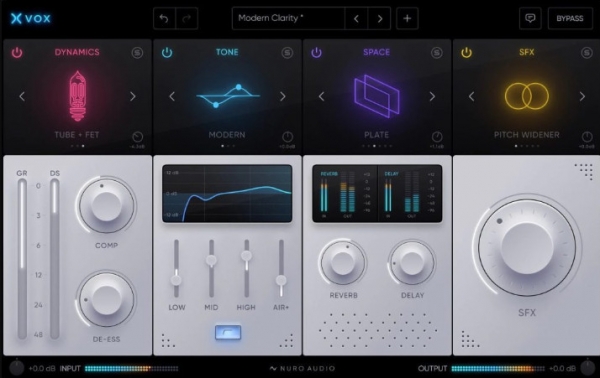The height and width of the screenshot is (378, 600).
Task: Select next SFX effect type
Action: pyautogui.click(x=582, y=96)
